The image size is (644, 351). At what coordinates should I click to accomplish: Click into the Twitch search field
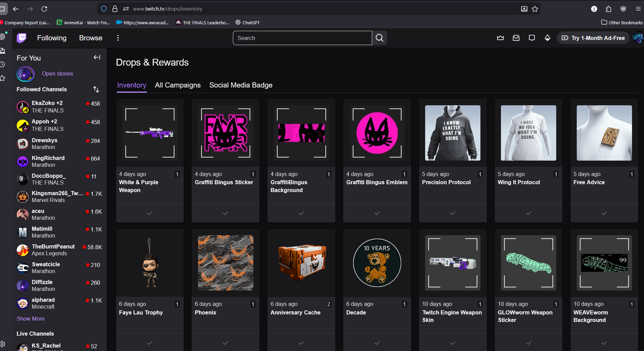(302, 38)
